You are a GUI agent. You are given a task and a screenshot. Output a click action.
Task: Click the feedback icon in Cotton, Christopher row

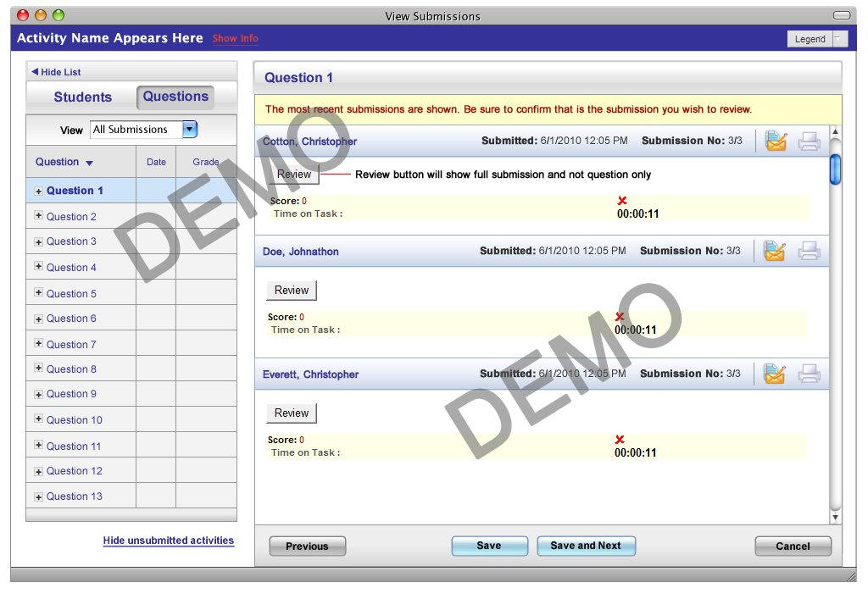(x=775, y=141)
